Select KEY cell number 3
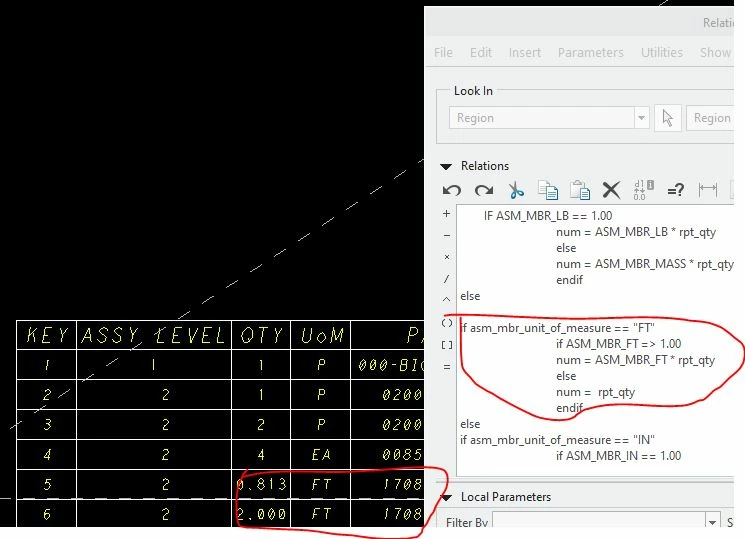Screen dimensions: 745x539 tap(47, 424)
